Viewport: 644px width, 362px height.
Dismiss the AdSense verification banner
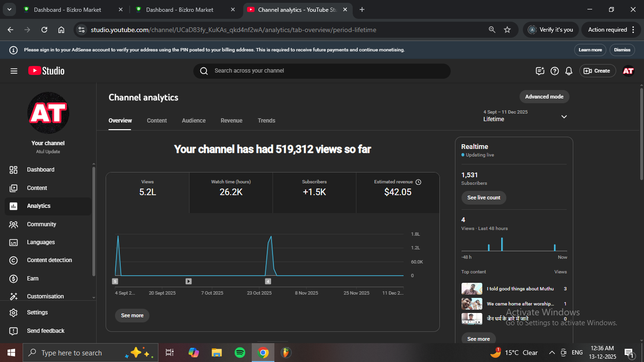tap(622, 50)
